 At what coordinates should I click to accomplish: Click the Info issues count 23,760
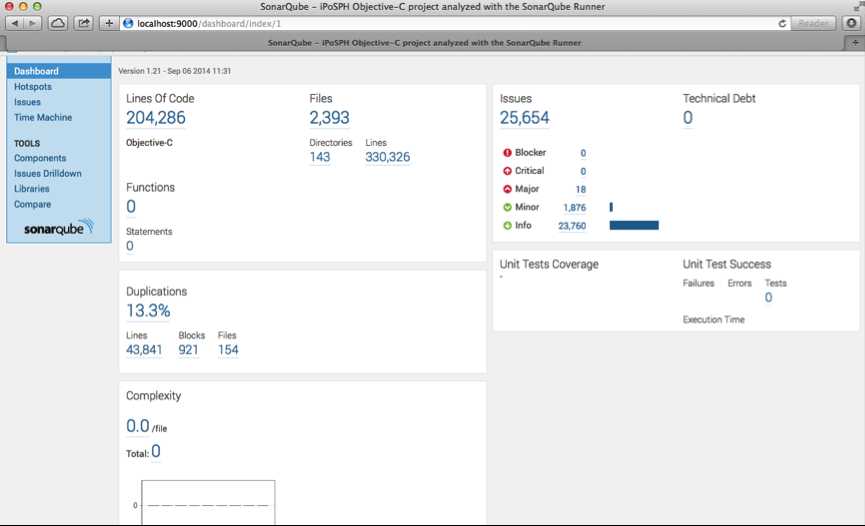(572, 226)
